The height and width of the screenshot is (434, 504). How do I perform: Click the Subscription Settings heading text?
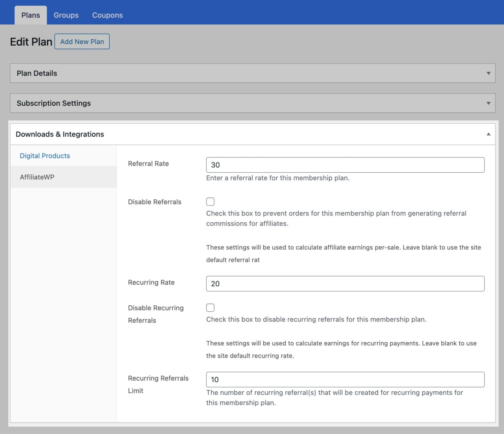[x=54, y=103]
